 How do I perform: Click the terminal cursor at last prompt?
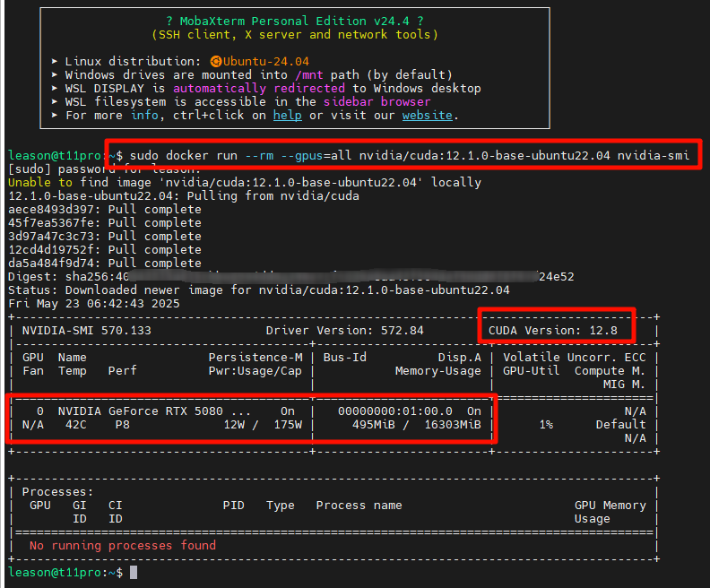tap(133, 573)
